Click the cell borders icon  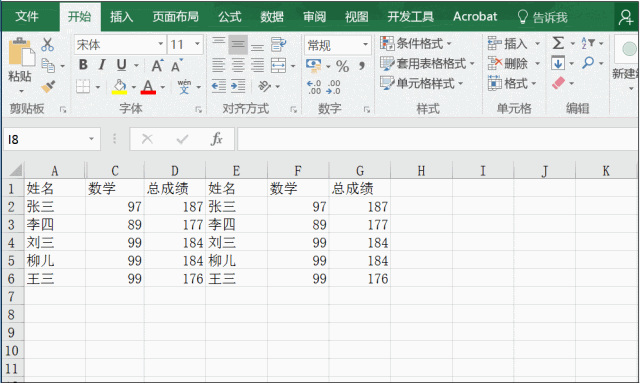coord(83,86)
